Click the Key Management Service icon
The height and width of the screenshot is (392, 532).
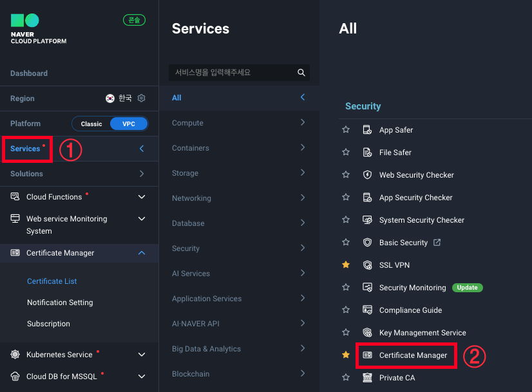pos(367,333)
